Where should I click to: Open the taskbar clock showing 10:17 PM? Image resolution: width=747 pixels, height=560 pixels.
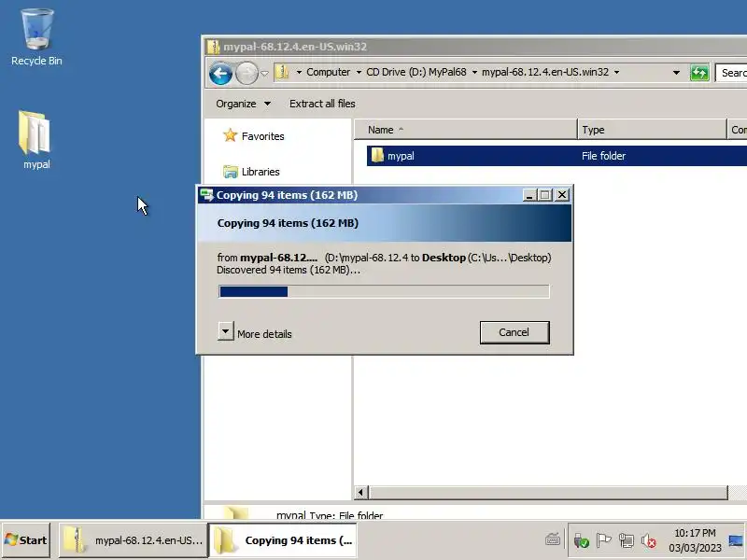(695, 540)
